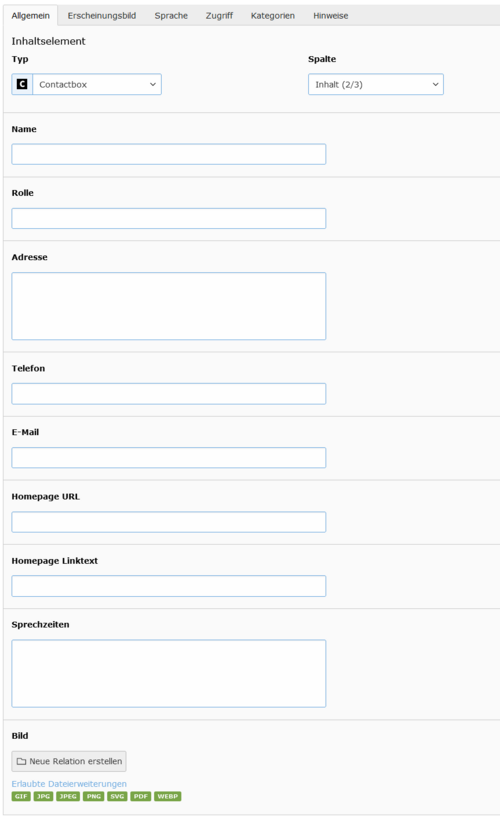Image resolution: width=500 pixels, height=821 pixels.
Task: Click the PNG file extension badge
Action: pos(94,796)
